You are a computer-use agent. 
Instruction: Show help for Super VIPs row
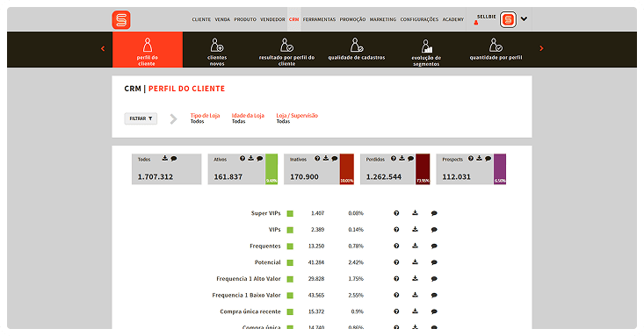coord(396,213)
